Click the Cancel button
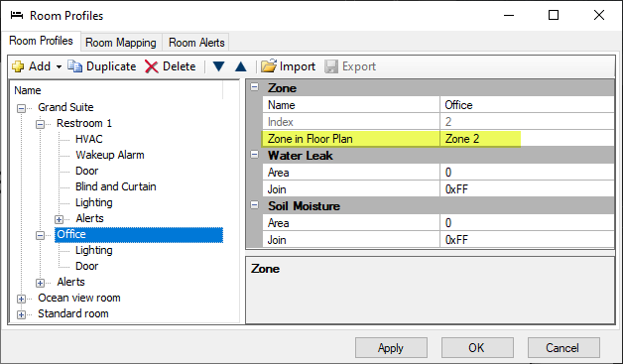Viewport: 623px width, 364px height. [x=563, y=348]
